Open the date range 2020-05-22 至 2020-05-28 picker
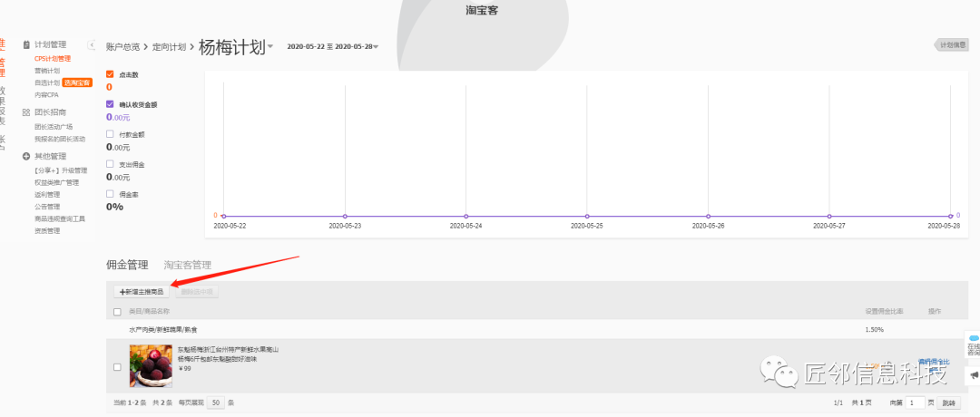 [332, 47]
